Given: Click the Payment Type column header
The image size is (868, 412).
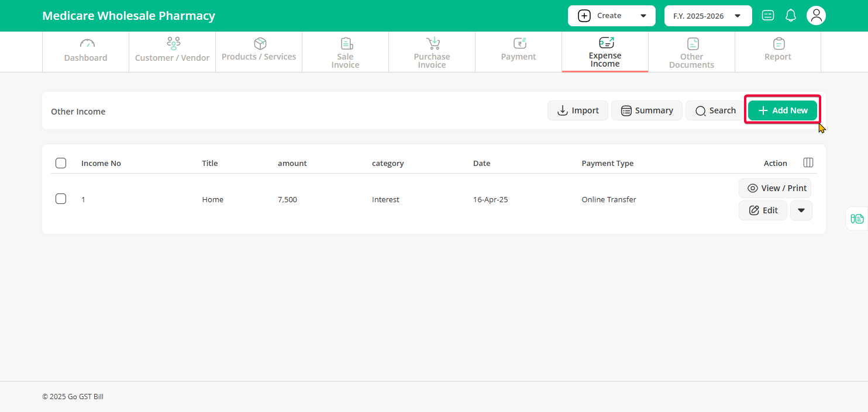Looking at the screenshot, I should coord(608,163).
